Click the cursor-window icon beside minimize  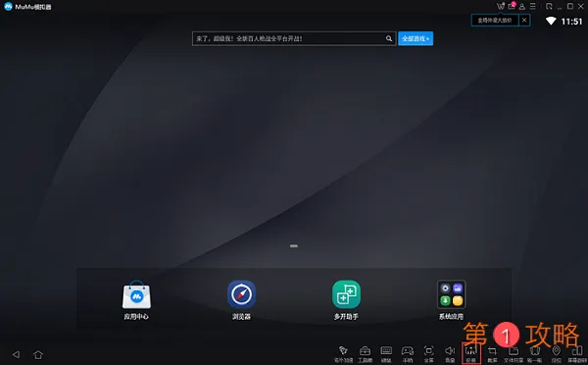pyautogui.click(x=549, y=7)
